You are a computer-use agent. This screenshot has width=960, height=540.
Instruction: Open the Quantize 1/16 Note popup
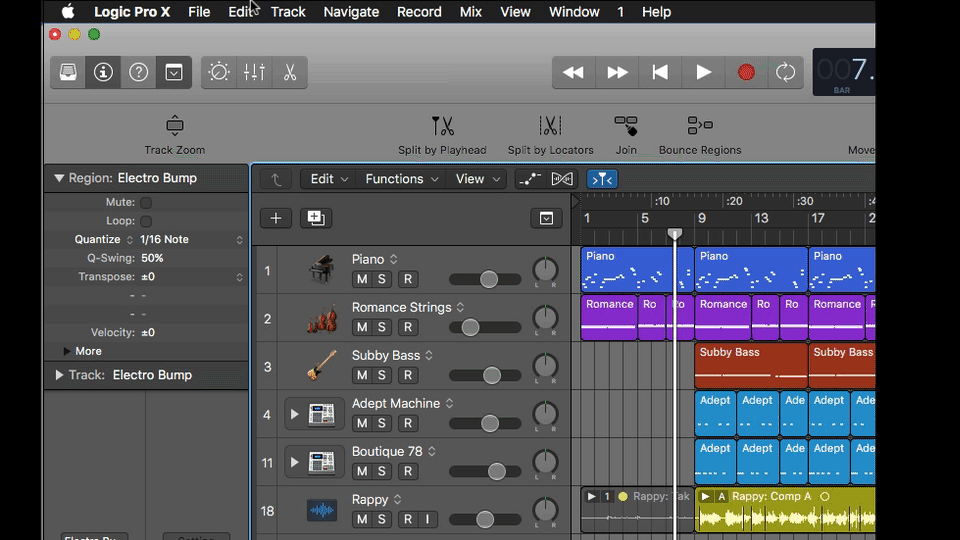191,239
